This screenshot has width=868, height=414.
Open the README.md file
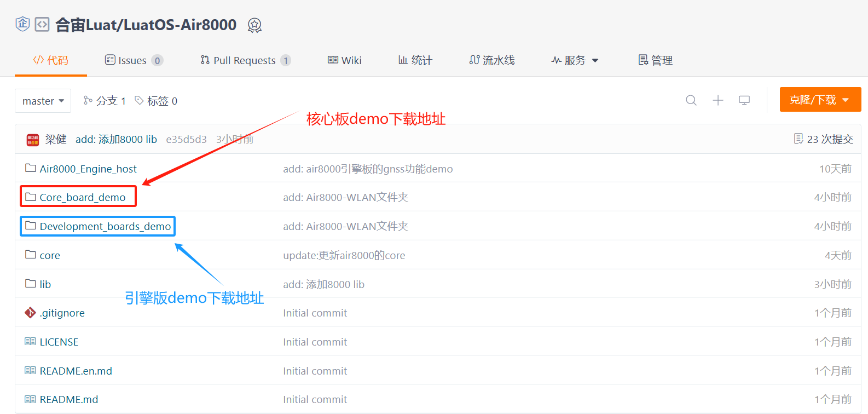pos(69,399)
